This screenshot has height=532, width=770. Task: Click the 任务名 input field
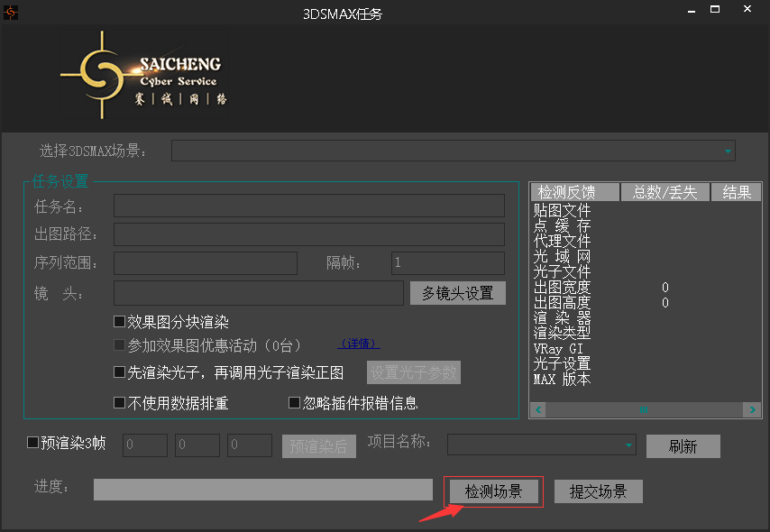pyautogui.click(x=309, y=206)
